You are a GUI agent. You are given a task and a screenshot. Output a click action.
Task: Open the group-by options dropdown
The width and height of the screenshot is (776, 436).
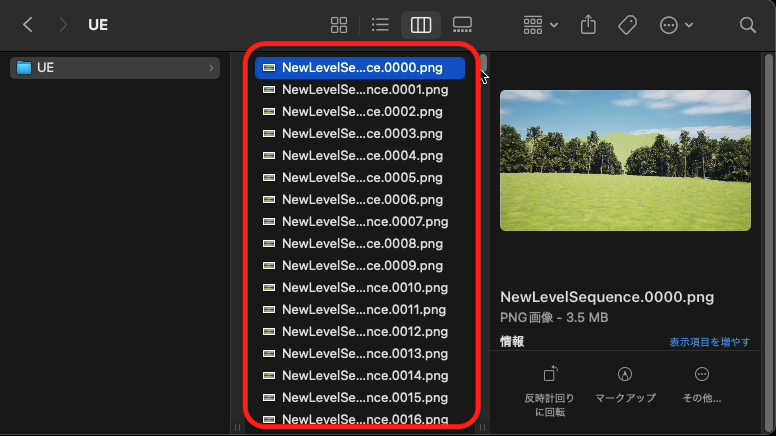point(540,25)
